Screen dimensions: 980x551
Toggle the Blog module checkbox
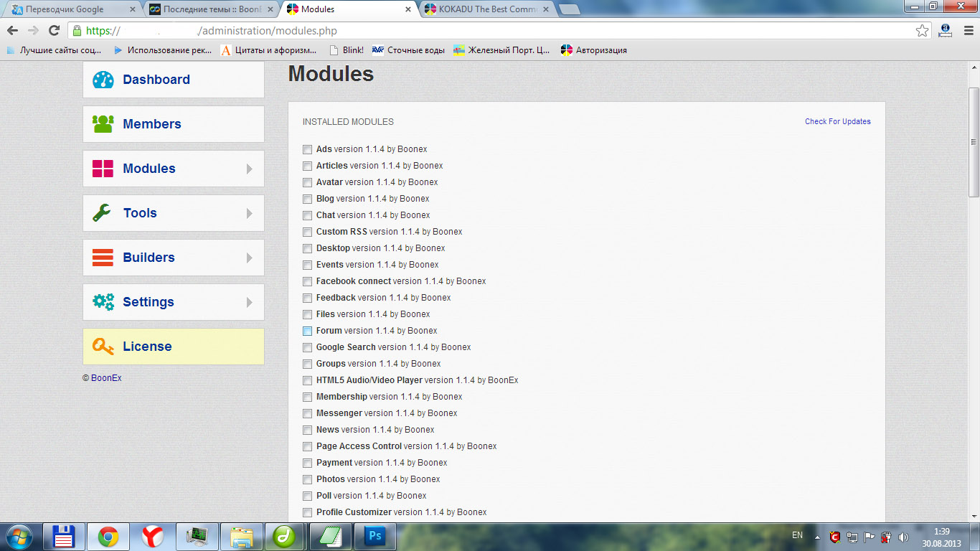(307, 199)
